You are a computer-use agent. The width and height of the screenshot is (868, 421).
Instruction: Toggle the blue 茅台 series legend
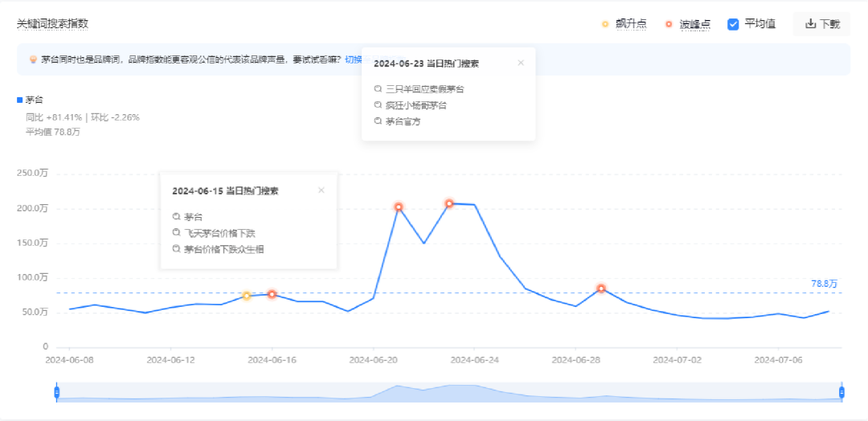click(x=30, y=100)
